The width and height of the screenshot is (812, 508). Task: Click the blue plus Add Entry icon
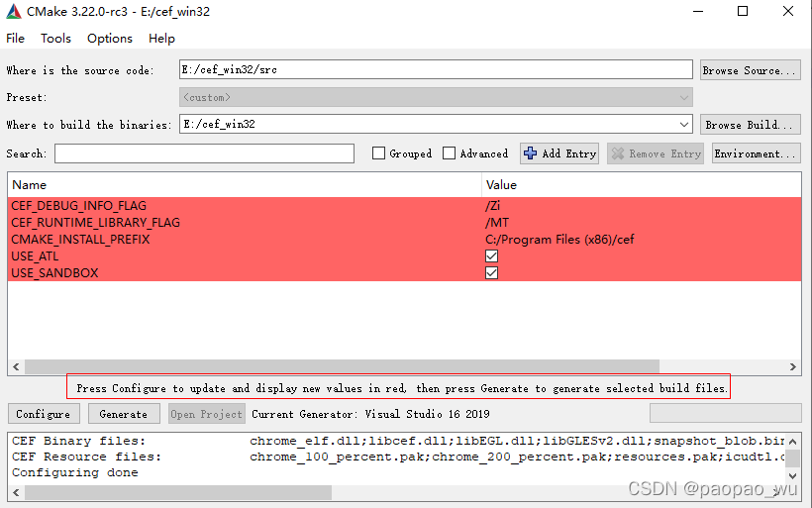[x=531, y=153]
